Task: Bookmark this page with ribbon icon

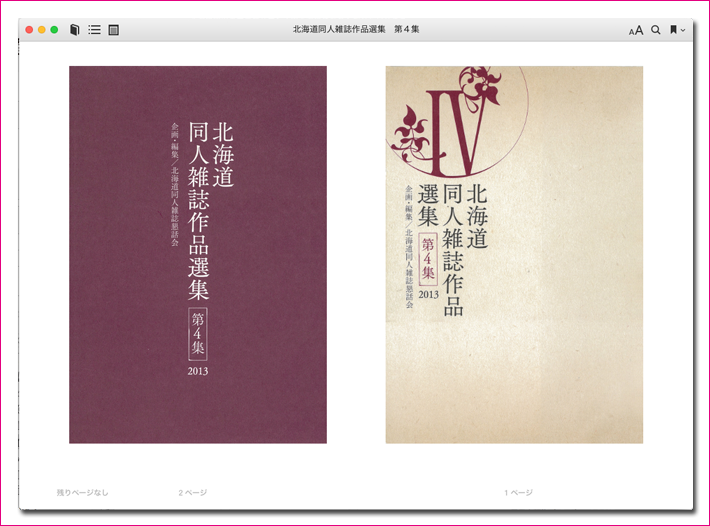Action: click(673, 30)
